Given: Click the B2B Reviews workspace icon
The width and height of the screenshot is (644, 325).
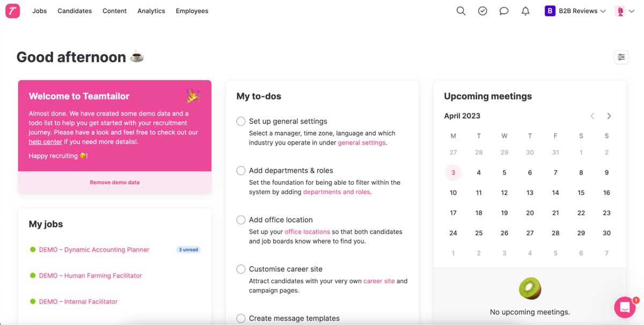Looking at the screenshot, I should 549,10.
